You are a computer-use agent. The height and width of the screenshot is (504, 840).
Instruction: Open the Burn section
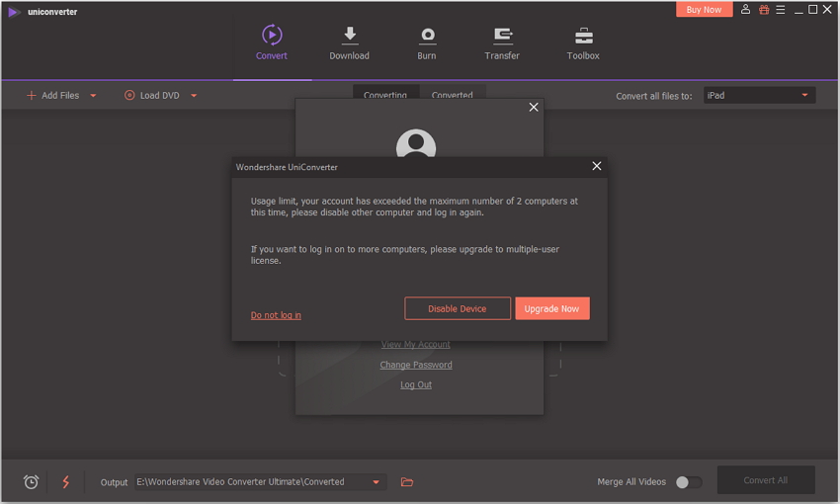pyautogui.click(x=427, y=42)
